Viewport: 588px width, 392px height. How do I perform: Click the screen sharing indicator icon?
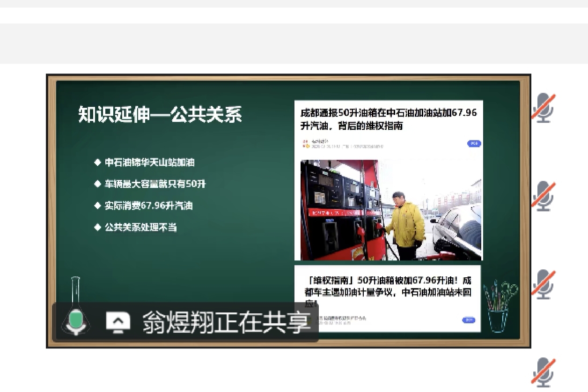pos(118,322)
